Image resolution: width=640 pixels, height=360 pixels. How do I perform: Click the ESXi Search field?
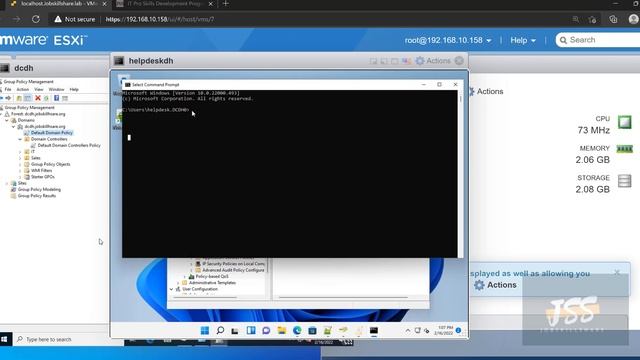598,40
